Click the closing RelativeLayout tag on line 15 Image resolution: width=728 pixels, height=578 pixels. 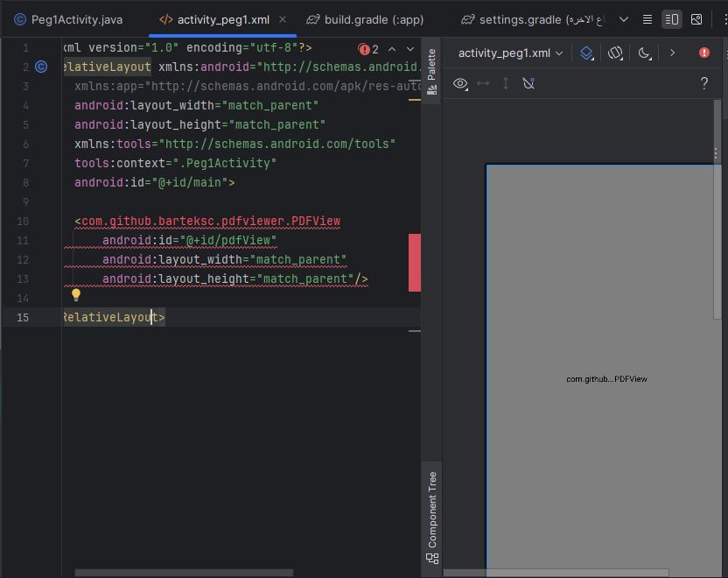[x=115, y=317]
